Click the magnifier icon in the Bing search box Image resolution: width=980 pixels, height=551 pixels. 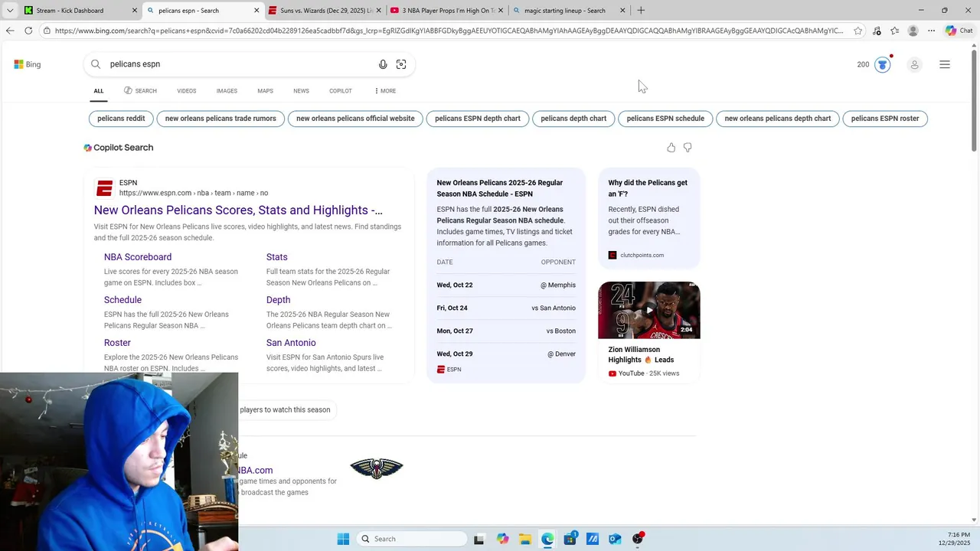(x=96, y=64)
